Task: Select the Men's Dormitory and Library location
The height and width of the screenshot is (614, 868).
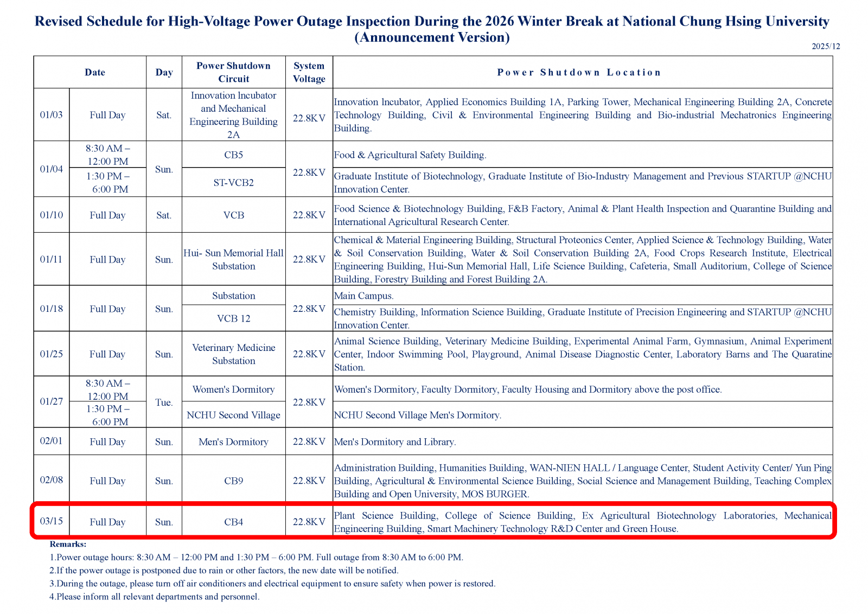Action: 395,442
